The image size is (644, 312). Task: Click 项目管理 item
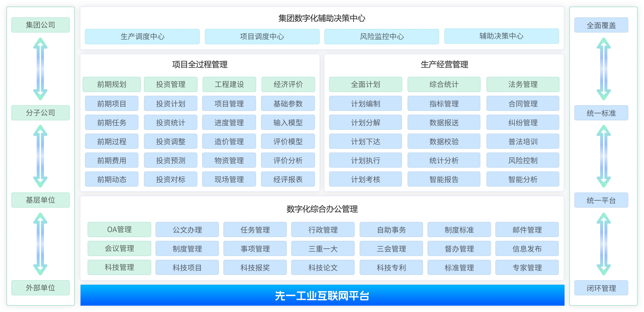[x=229, y=103]
